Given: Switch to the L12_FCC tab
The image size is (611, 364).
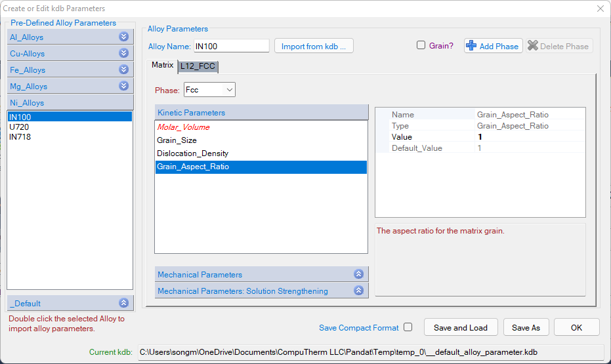Looking at the screenshot, I should tap(198, 66).
